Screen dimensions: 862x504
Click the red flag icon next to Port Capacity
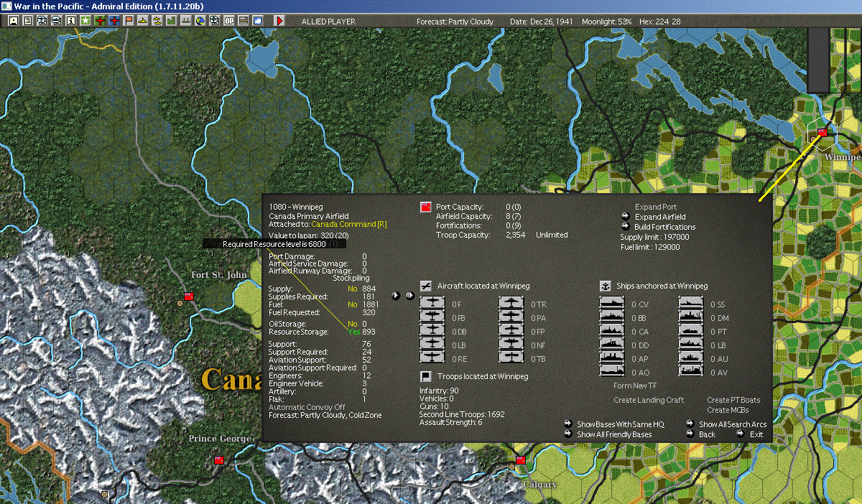point(425,207)
